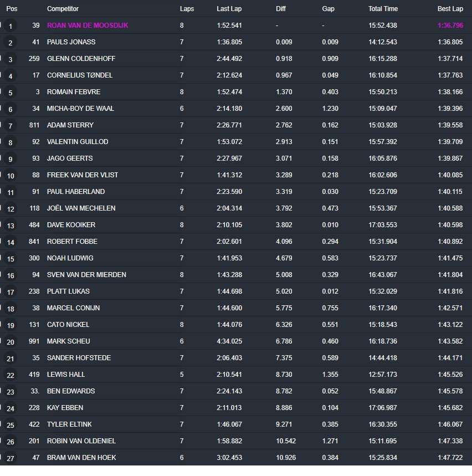Sort by the Total Time column header
This screenshot has height=476, width=472.
[383, 9]
